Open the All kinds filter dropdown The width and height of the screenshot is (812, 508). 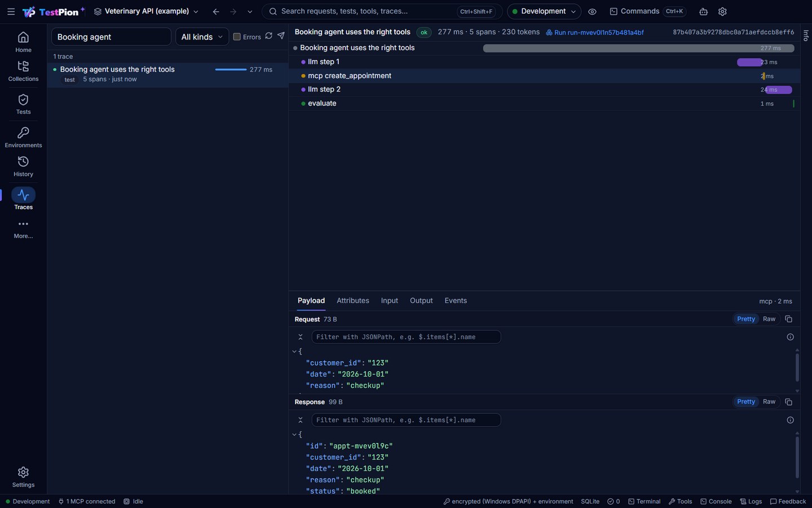tap(202, 37)
